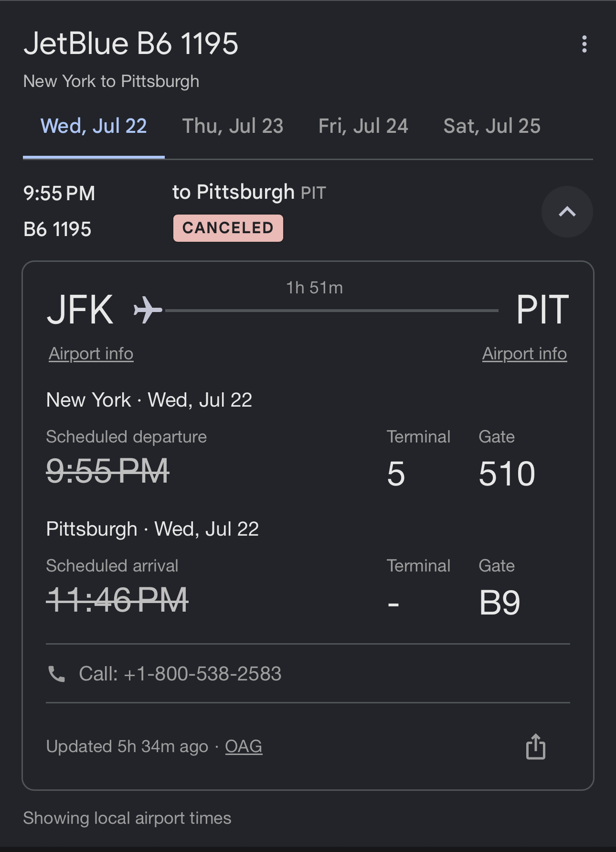This screenshot has height=852, width=616.
Task: Tap the share icon at bottom of card
Action: [x=536, y=746]
